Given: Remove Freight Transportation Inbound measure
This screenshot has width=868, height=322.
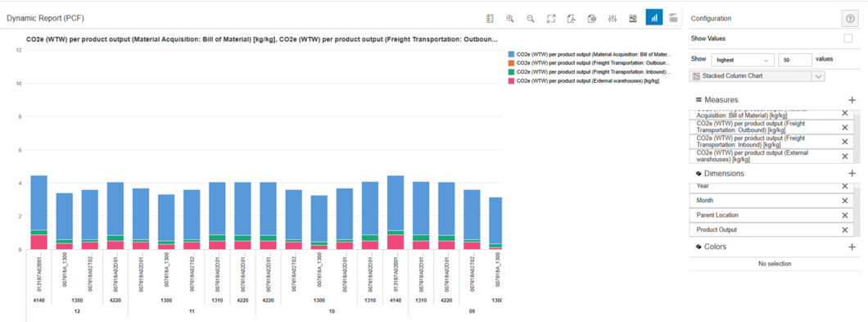Looking at the screenshot, I should tap(845, 141).
